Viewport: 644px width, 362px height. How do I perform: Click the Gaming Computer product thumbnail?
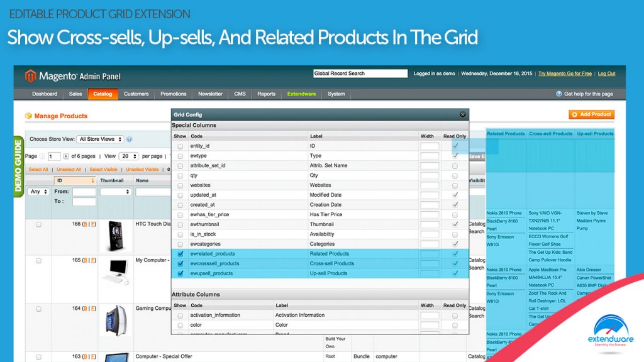coord(116,321)
